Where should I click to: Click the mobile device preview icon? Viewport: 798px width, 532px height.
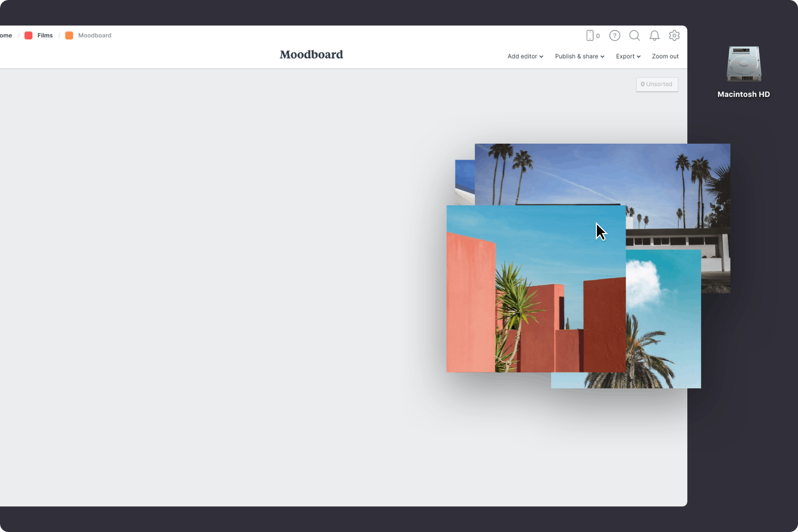pos(591,35)
